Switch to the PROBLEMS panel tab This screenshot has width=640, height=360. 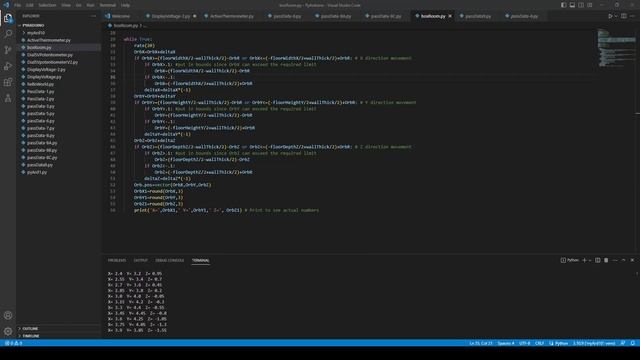(117, 260)
